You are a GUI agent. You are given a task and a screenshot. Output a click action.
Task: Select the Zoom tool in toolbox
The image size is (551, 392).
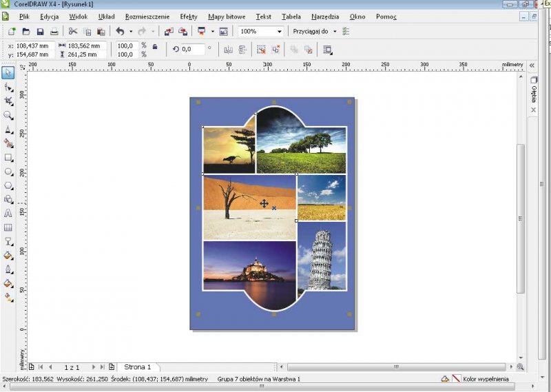pos(8,115)
